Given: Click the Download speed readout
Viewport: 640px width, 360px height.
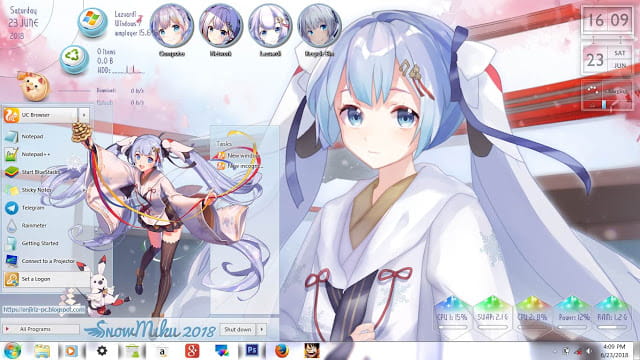Looking at the screenshot, I should coord(120,91).
